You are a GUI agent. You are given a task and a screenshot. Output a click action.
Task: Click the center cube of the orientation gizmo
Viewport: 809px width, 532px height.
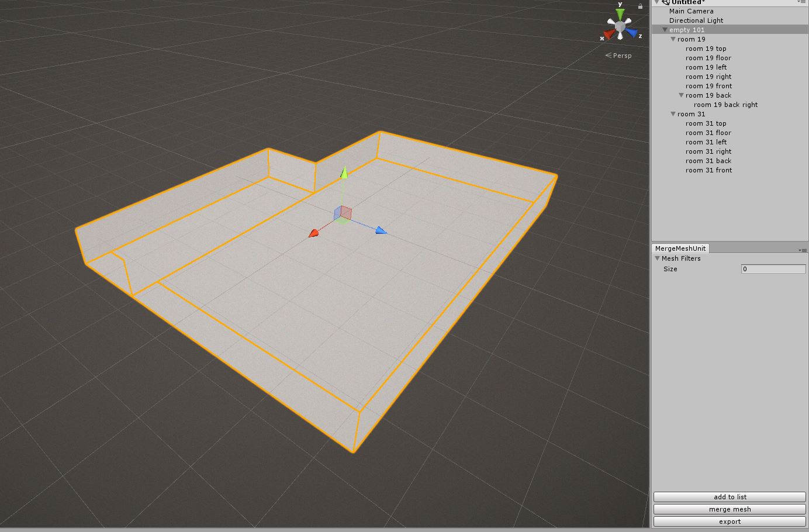pyautogui.click(x=620, y=26)
